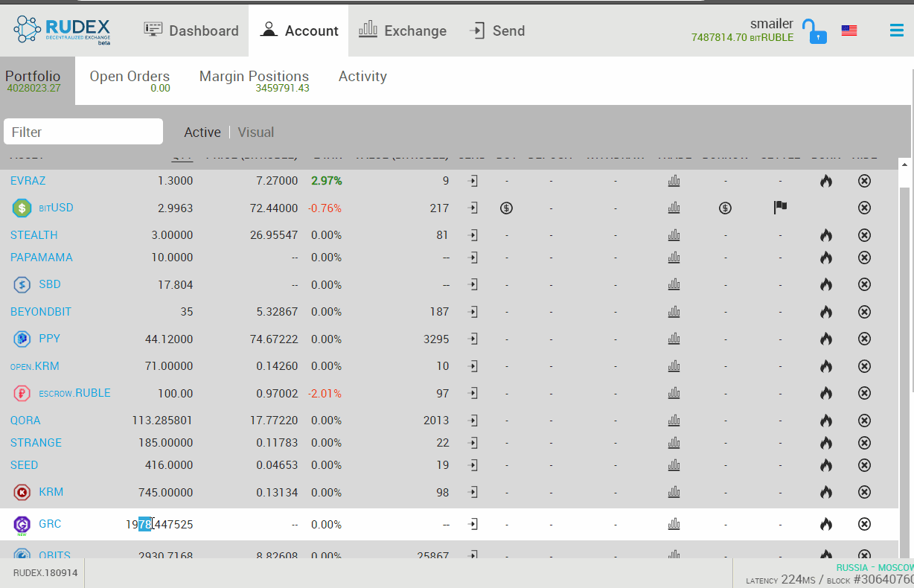Click the scrollbar up arrow

[905, 164]
